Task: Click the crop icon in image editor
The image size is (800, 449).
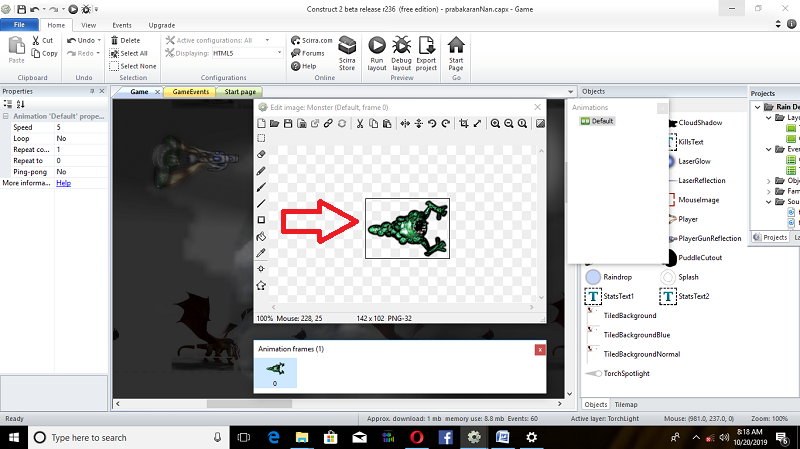Action: 463,123
